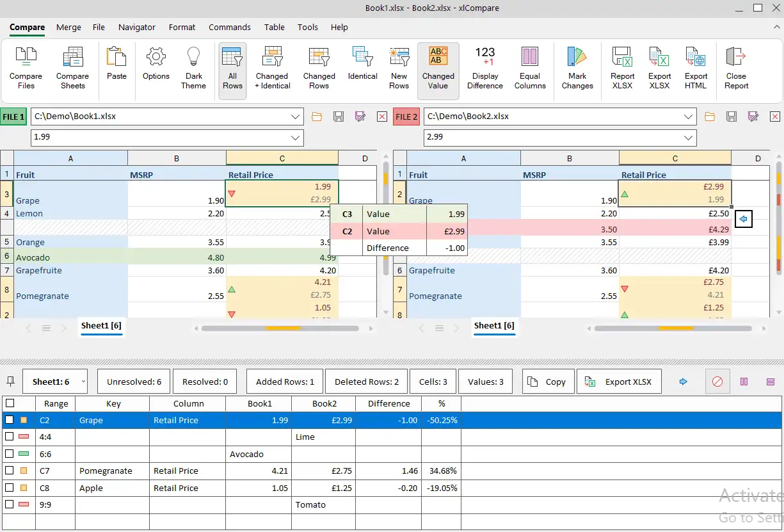Click Deleted Rows: 2 filter
784x532 pixels.
pos(367,382)
